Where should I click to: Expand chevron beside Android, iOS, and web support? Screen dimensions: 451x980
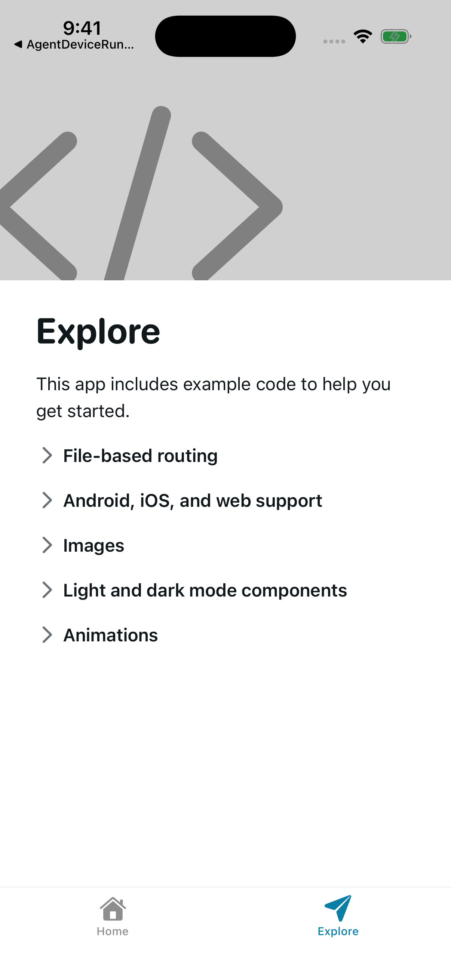pyautogui.click(x=47, y=500)
